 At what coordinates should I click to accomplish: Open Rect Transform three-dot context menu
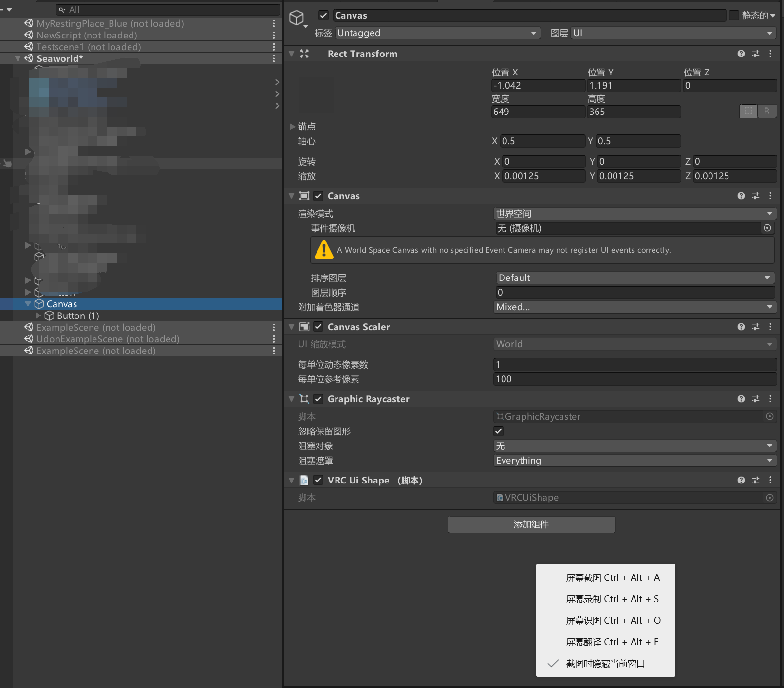point(770,54)
